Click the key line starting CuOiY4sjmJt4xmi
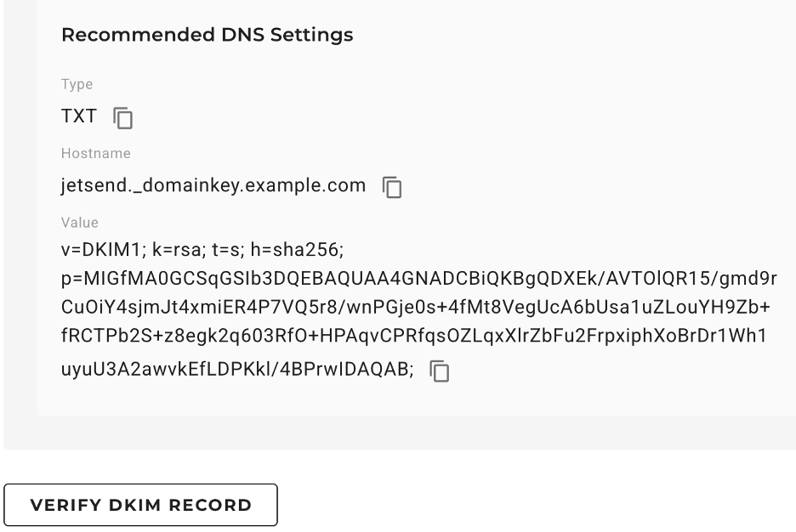 point(416,307)
